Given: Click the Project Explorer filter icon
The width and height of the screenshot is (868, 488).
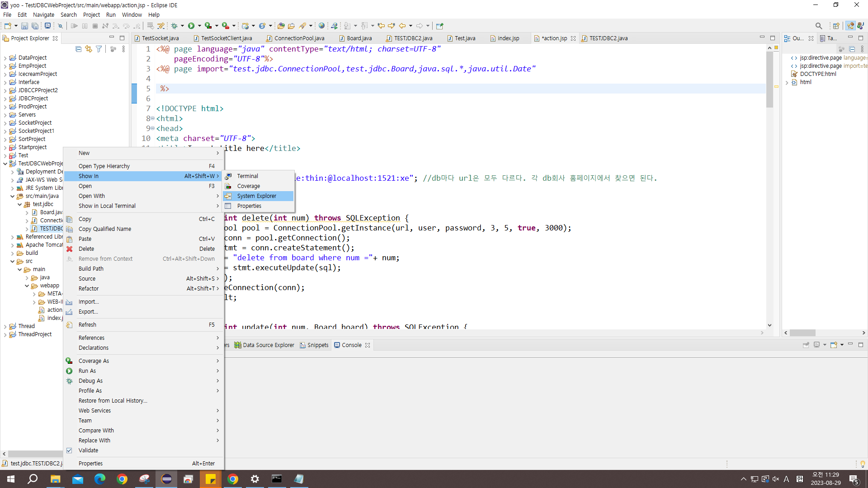Looking at the screenshot, I should click(99, 49).
